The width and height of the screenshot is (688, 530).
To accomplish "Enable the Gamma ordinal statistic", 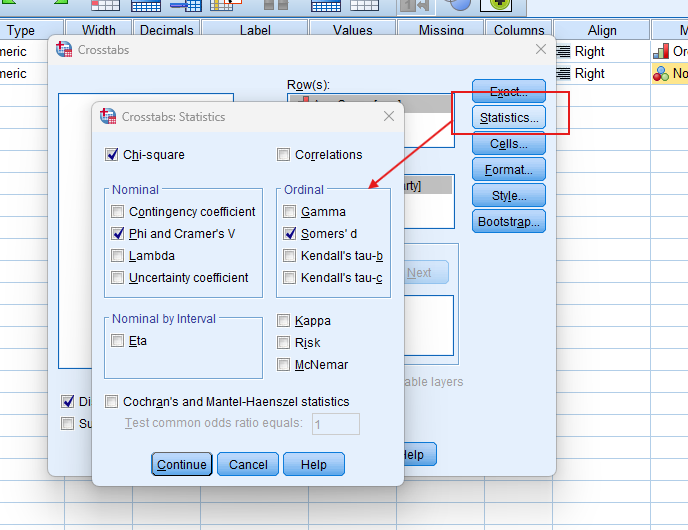I will coord(289,212).
